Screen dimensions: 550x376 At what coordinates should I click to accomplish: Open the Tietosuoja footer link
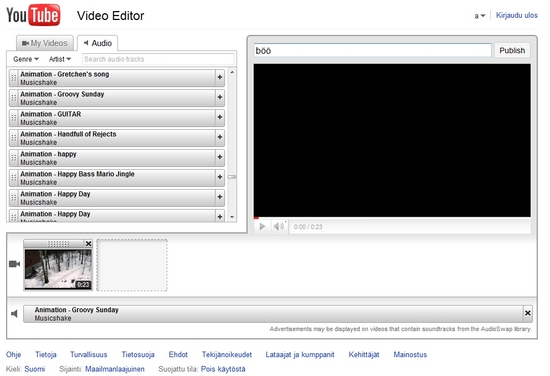(x=138, y=355)
